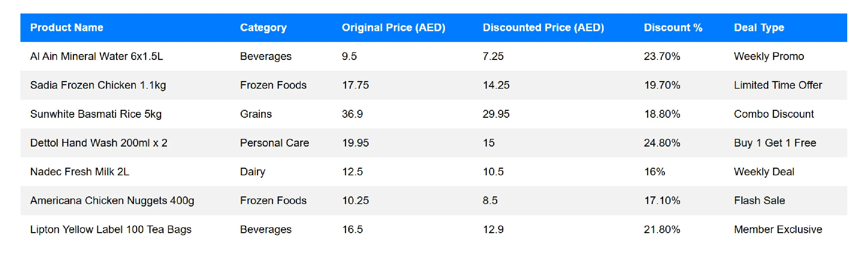Click the Category column header

(263, 28)
